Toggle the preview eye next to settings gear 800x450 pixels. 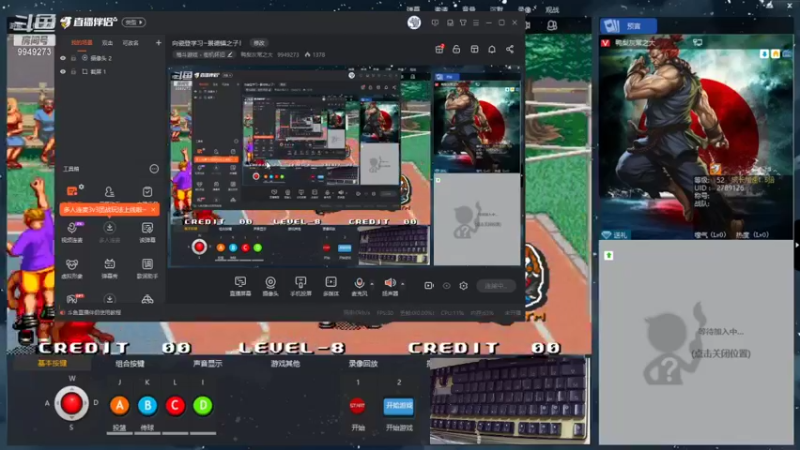point(446,286)
